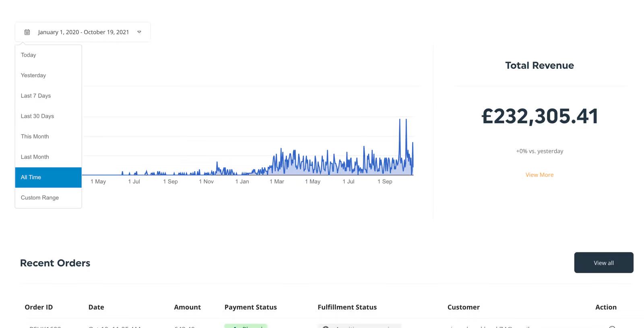Choose This Month from the list

tap(35, 137)
